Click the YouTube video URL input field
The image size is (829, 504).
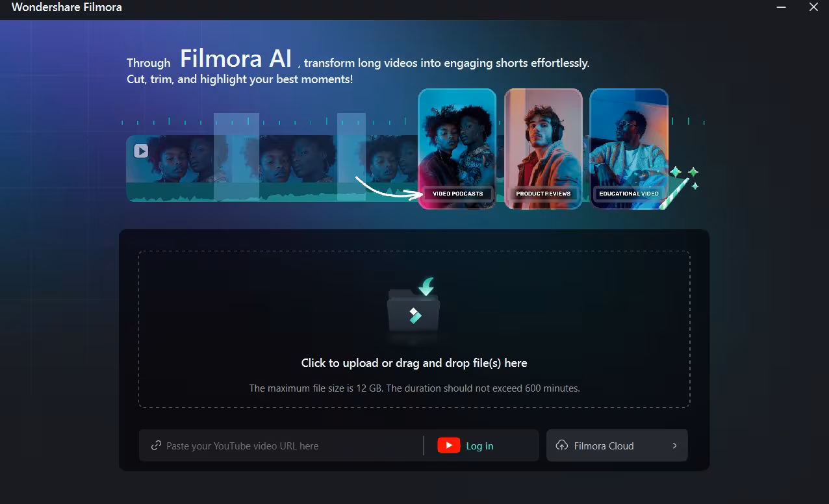pos(281,446)
